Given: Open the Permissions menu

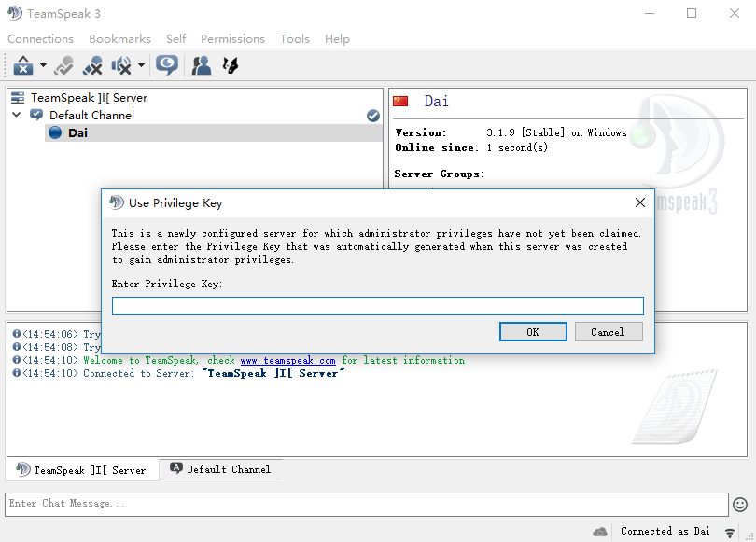Looking at the screenshot, I should [x=232, y=39].
